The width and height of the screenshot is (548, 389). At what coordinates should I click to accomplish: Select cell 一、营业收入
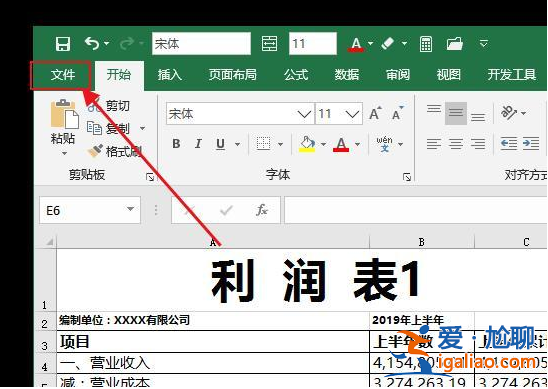point(213,363)
